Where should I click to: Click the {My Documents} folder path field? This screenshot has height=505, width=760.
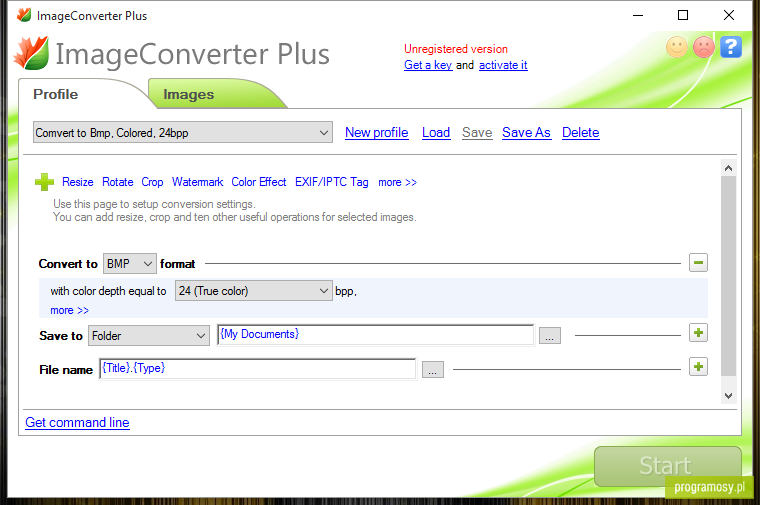[x=376, y=334]
